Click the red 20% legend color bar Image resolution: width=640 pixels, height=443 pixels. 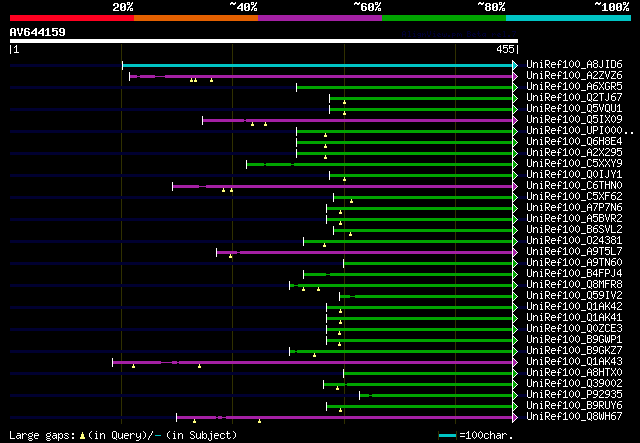(x=72, y=18)
